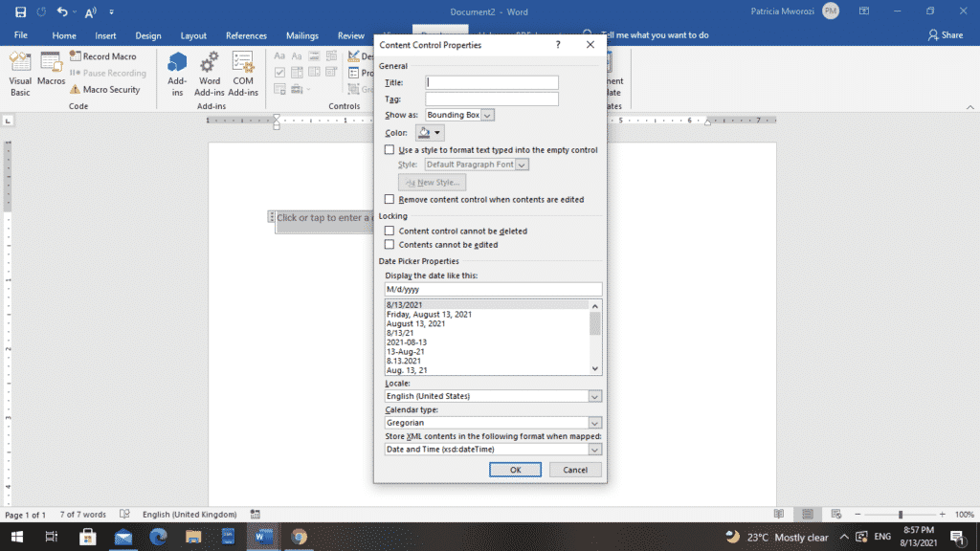Insert a Plain Text content control
The height and width of the screenshot is (551, 980).
tap(297, 55)
